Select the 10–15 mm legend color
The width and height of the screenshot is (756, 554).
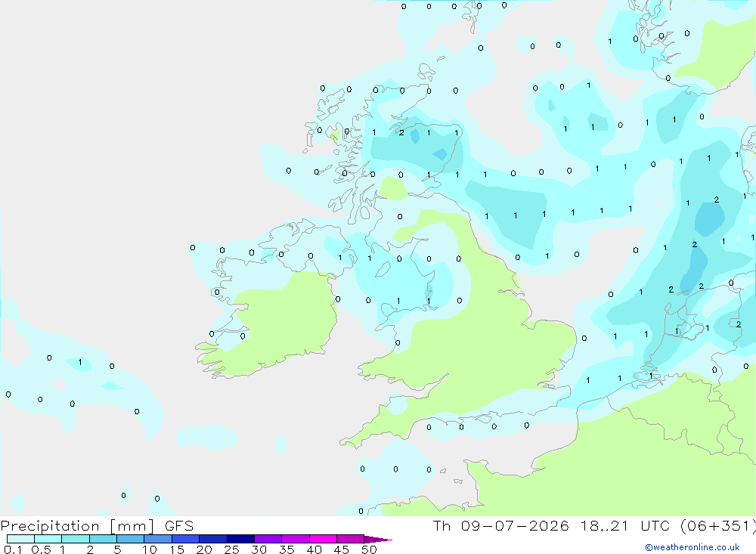[158, 539]
